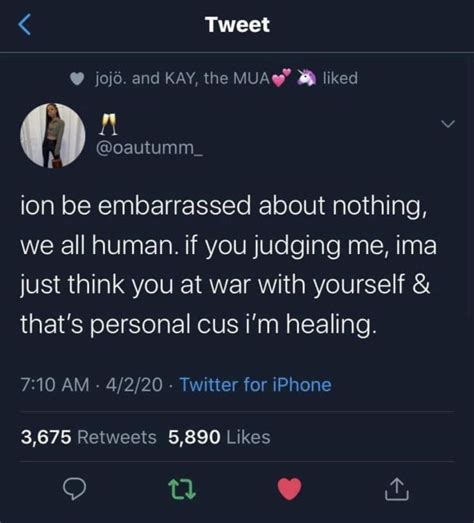This screenshot has height=523, width=474.
Task: Tap the reply speech bubble icon
Action: 75,489
